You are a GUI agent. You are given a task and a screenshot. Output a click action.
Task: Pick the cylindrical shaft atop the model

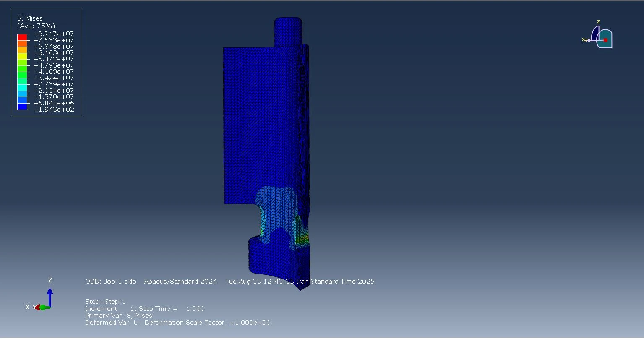coord(288,31)
